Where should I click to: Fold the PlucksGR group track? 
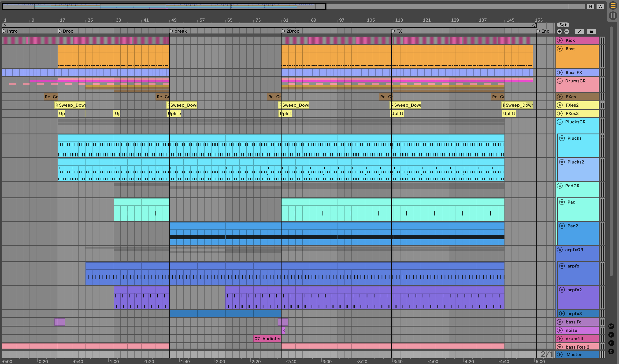[560, 122]
